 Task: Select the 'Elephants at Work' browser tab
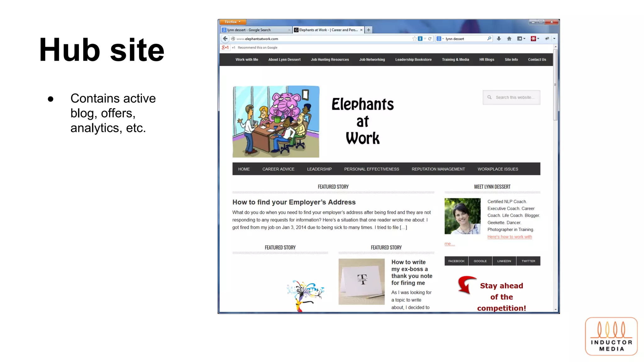coord(329,30)
